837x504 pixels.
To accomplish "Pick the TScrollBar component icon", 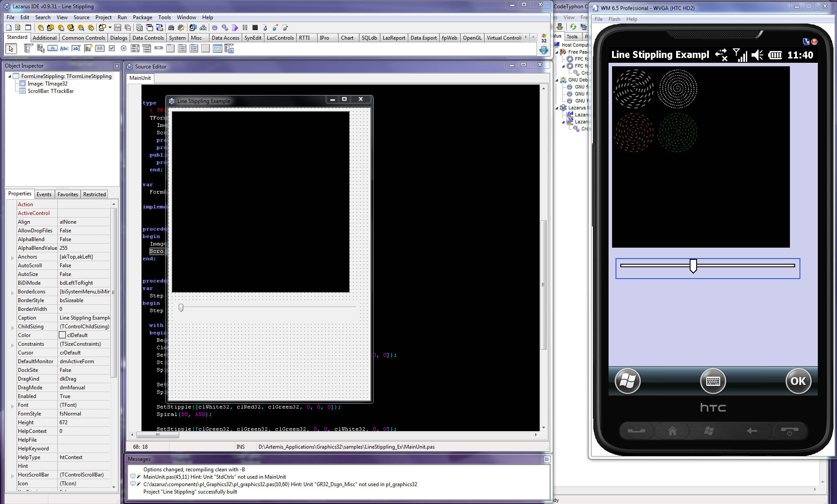I will 159,48.
